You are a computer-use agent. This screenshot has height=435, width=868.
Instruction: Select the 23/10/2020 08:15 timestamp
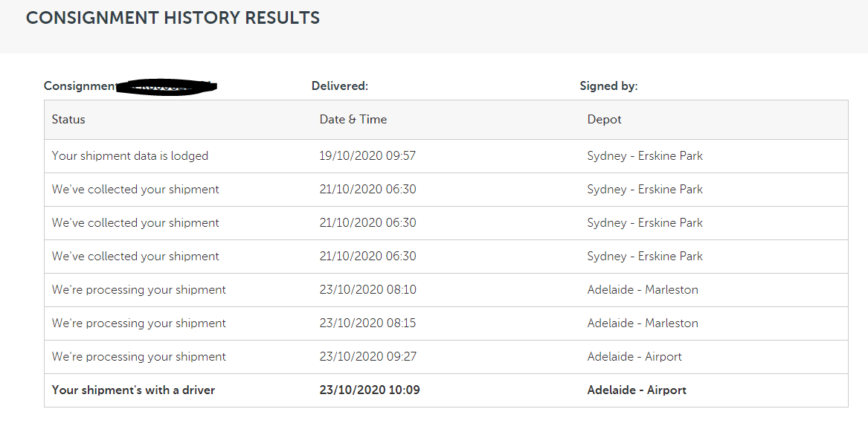point(367,323)
